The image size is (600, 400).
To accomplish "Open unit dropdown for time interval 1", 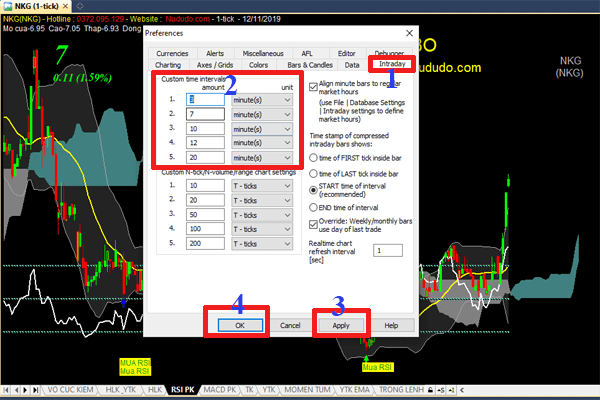I will pos(262,100).
